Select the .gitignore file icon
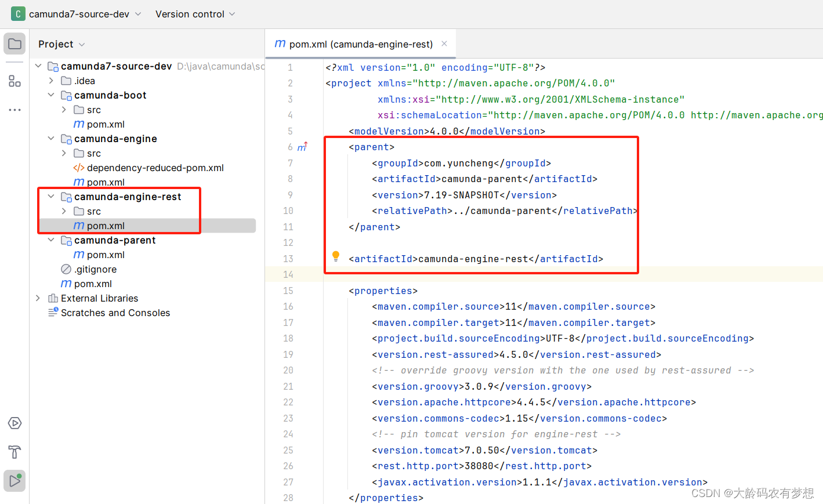This screenshot has height=504, width=823. (x=66, y=269)
